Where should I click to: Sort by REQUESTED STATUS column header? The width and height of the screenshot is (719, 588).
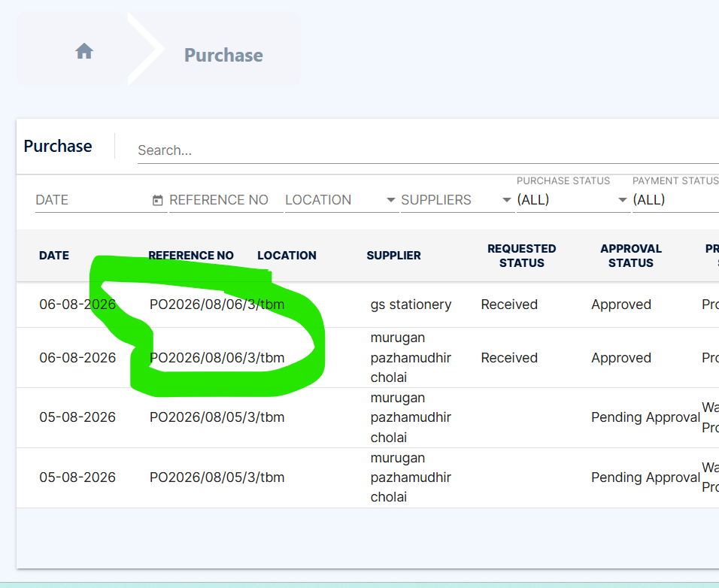pos(521,256)
